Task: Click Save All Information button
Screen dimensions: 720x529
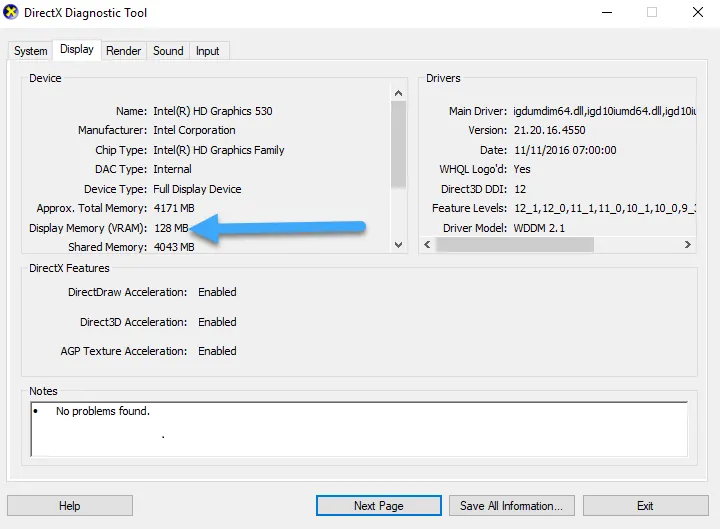Action: (512, 506)
